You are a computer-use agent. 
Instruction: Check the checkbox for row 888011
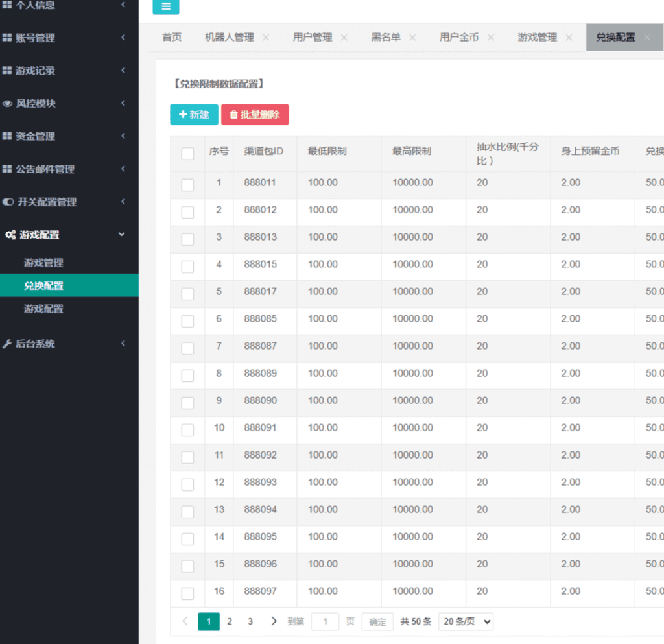point(187,184)
